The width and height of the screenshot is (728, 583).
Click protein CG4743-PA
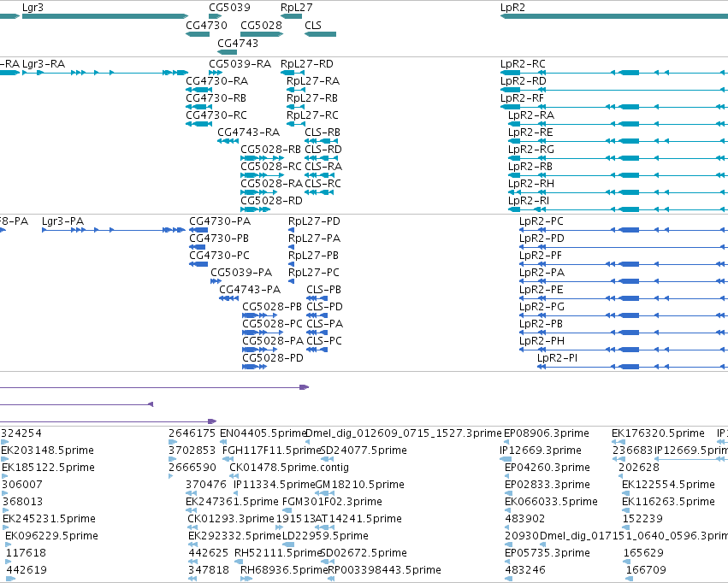click(x=250, y=290)
